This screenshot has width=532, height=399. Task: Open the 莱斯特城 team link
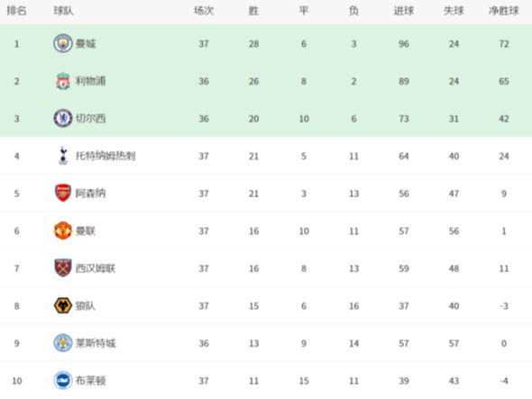96,343
